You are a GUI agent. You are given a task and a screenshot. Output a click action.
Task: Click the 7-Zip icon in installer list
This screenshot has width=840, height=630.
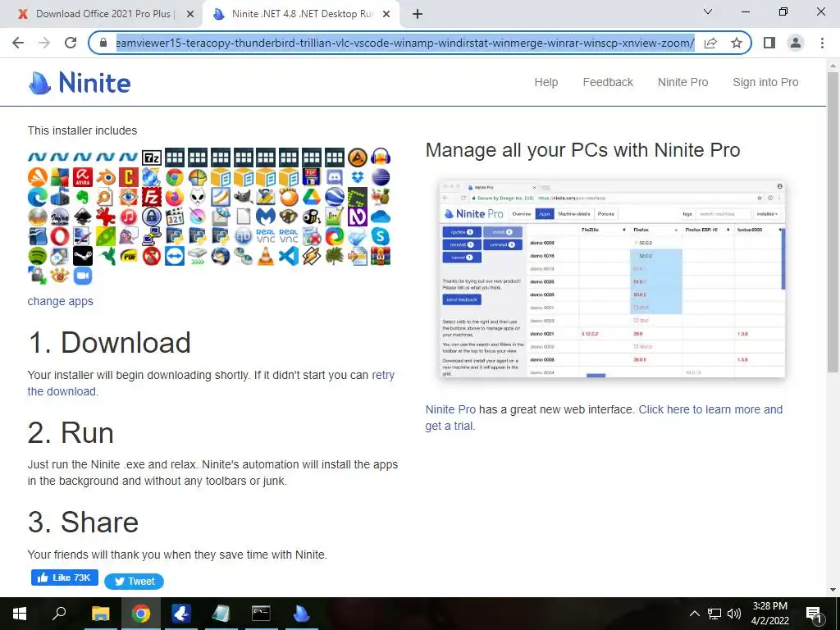click(152, 157)
